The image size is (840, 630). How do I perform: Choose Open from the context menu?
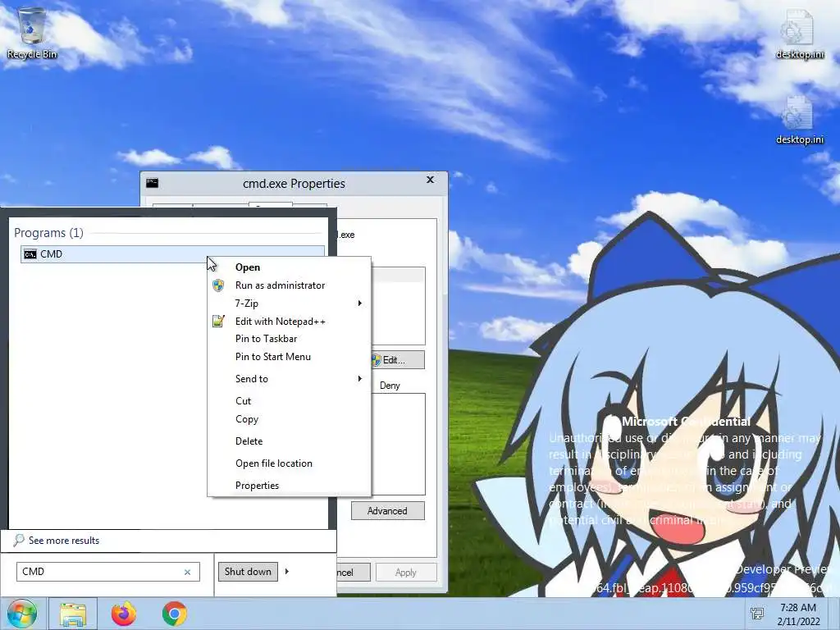click(290, 267)
